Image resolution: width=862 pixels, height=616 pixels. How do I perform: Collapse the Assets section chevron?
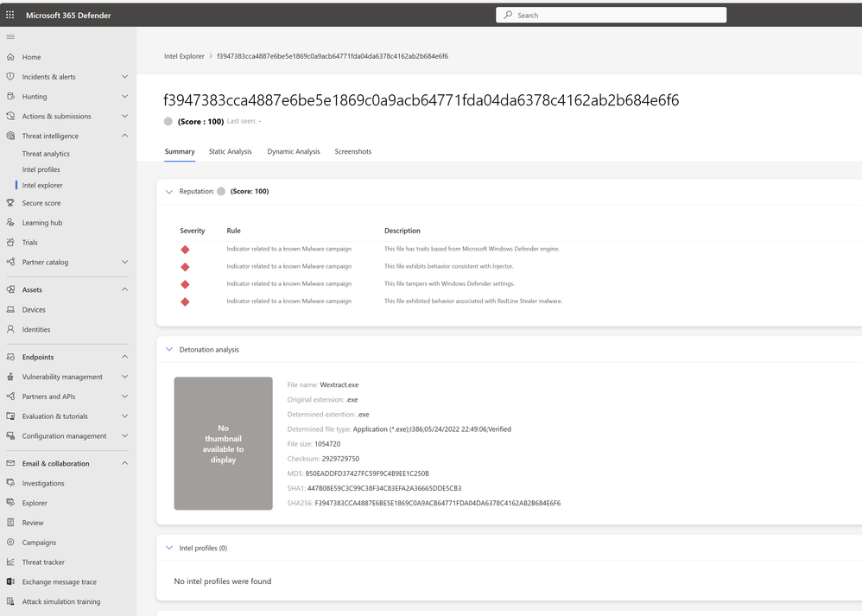124,289
